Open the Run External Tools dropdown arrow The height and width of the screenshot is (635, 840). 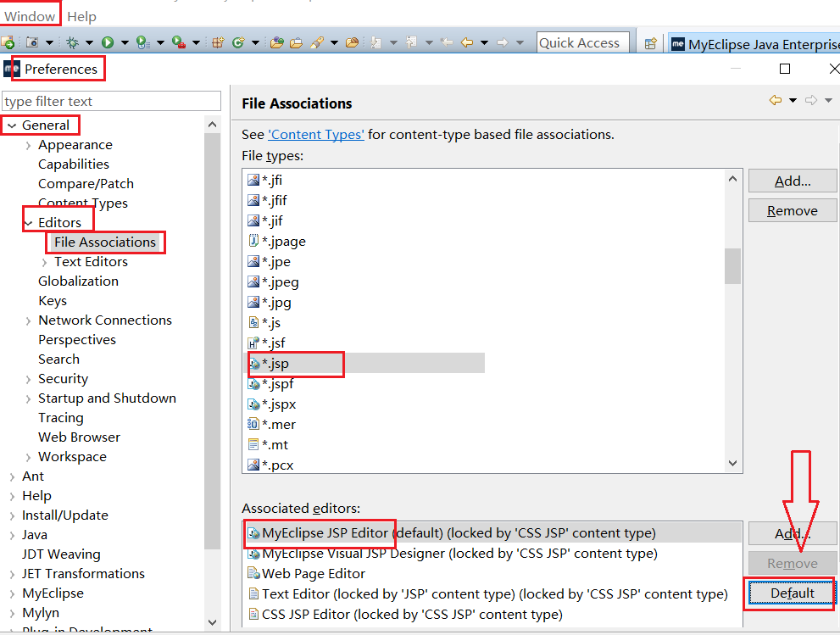[x=196, y=43]
